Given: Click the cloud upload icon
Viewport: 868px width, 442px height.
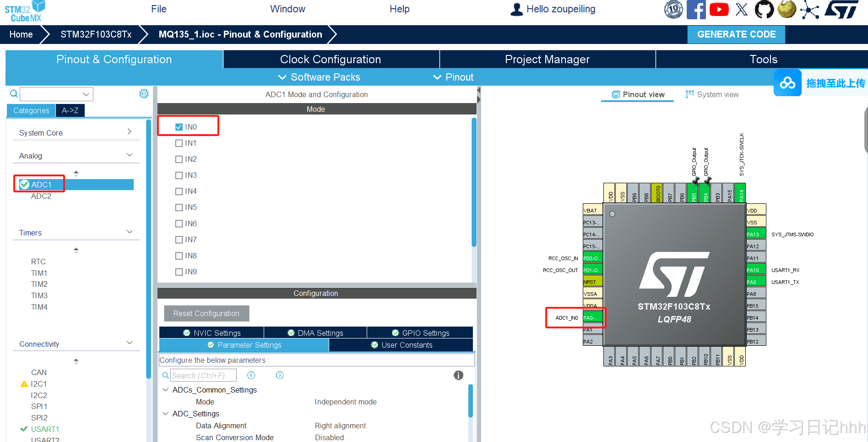Looking at the screenshot, I should click(x=787, y=83).
